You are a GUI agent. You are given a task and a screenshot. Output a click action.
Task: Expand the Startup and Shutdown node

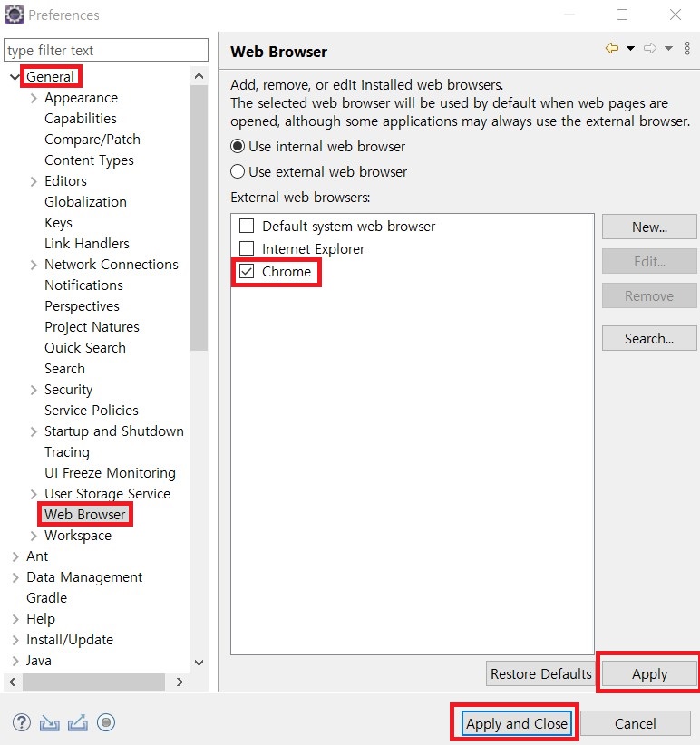[x=34, y=431]
